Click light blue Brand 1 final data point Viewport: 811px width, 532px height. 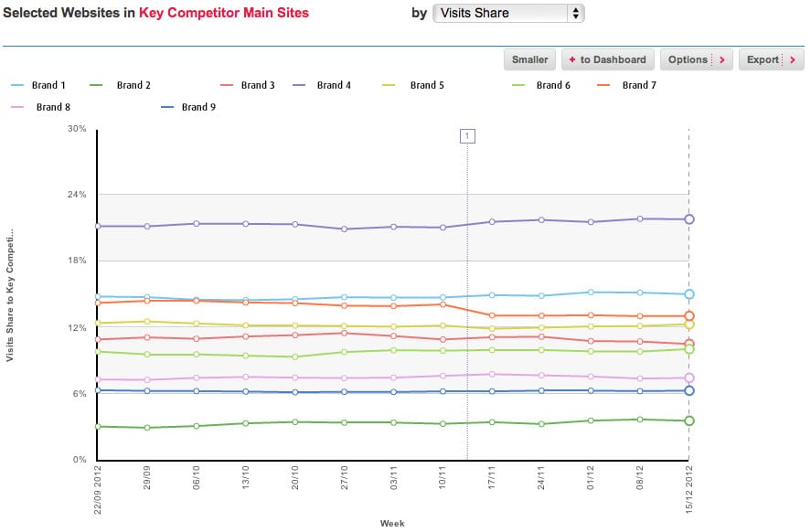click(x=689, y=294)
